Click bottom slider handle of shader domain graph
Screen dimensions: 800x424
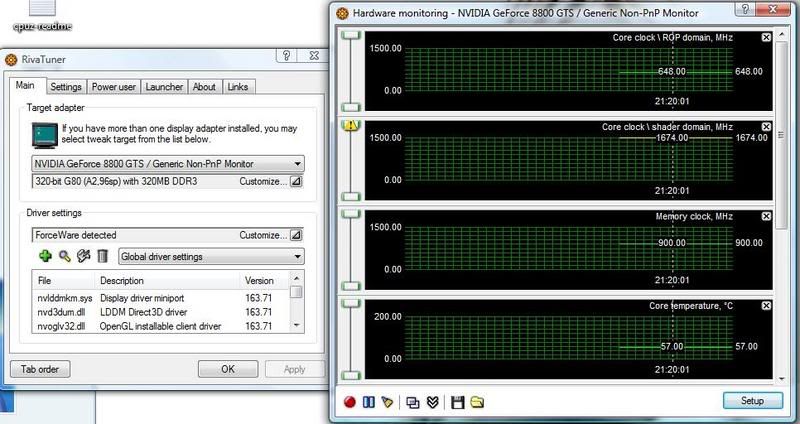pyautogui.click(x=351, y=196)
